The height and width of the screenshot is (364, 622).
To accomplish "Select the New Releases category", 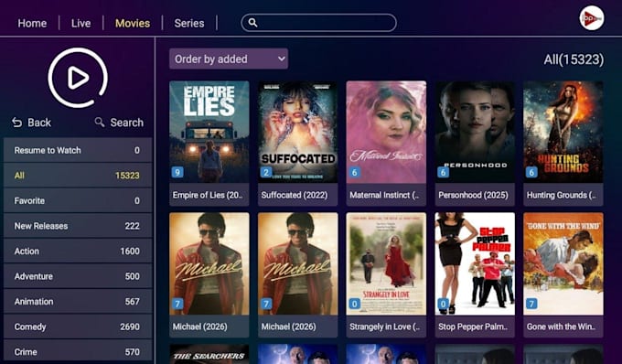I will point(78,226).
